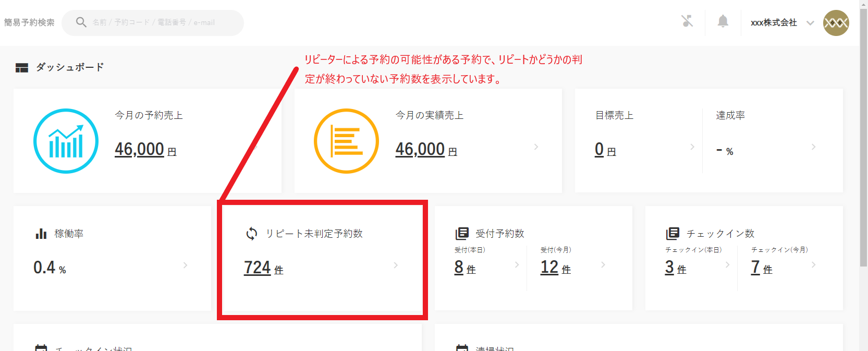This screenshot has height=351, width=868.
Task: Expand the 稼働率 card chevron
Action: pyautogui.click(x=185, y=265)
